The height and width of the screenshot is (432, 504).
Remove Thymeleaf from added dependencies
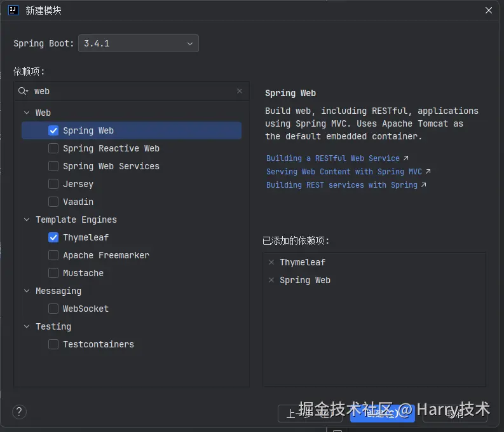coord(271,262)
